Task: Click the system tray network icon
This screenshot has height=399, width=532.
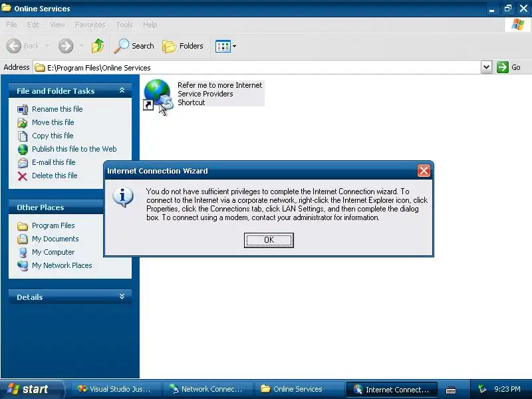Action: pyautogui.click(x=481, y=389)
